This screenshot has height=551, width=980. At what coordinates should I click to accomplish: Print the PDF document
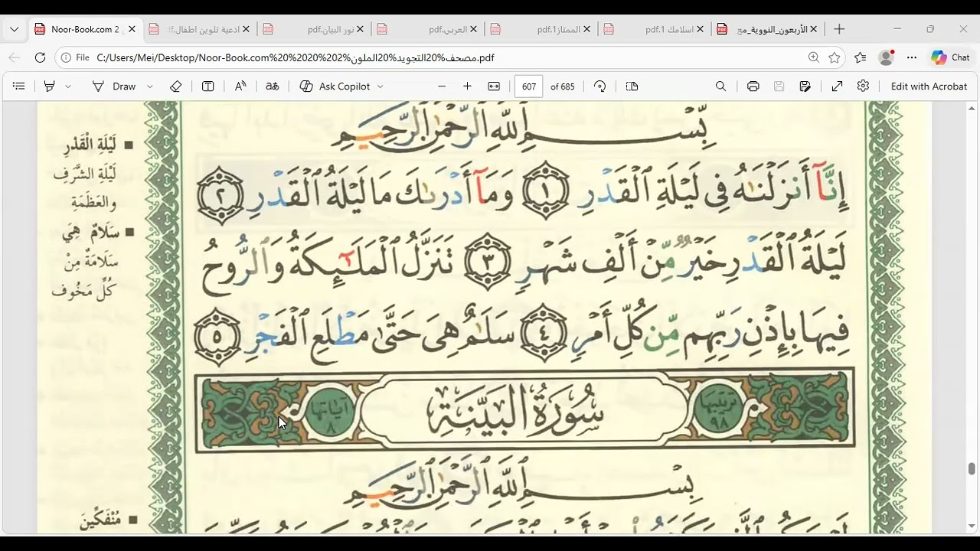click(753, 86)
